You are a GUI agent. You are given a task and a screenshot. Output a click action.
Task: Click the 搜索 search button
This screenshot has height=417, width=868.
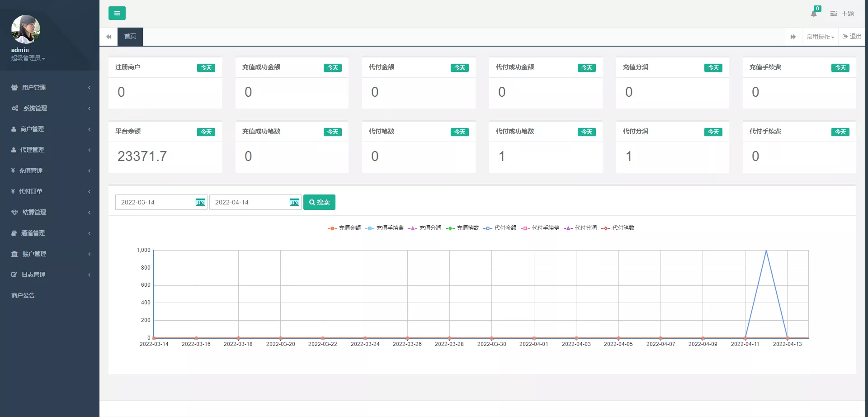319,202
